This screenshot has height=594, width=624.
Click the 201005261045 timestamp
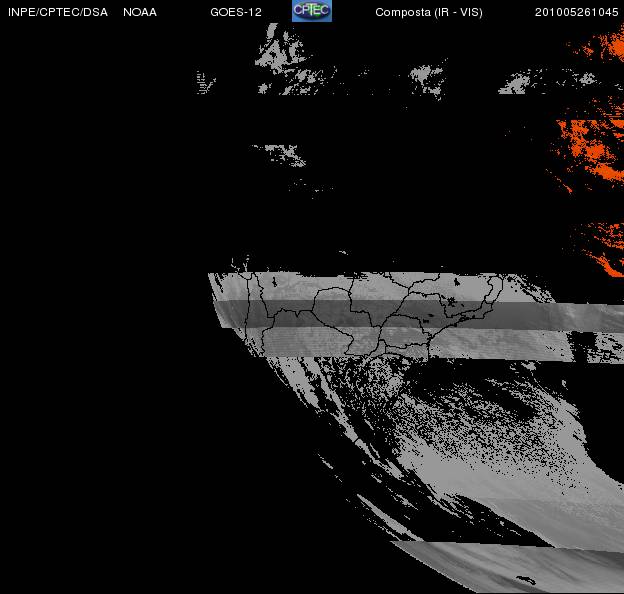(x=577, y=12)
